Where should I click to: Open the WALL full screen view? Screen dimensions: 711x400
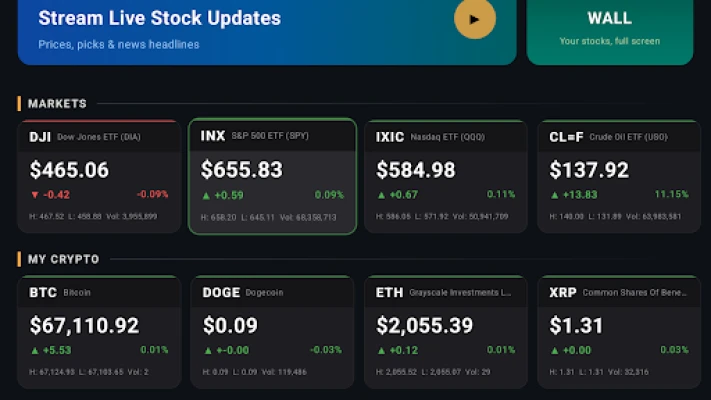(x=610, y=32)
